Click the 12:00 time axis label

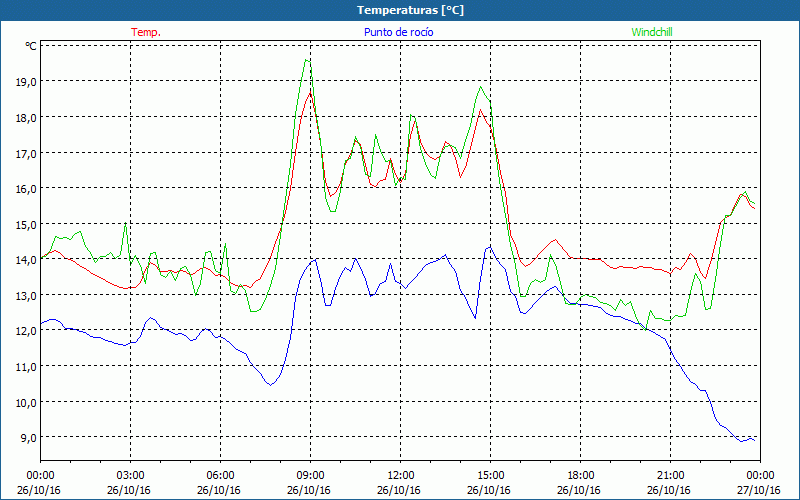point(401,476)
